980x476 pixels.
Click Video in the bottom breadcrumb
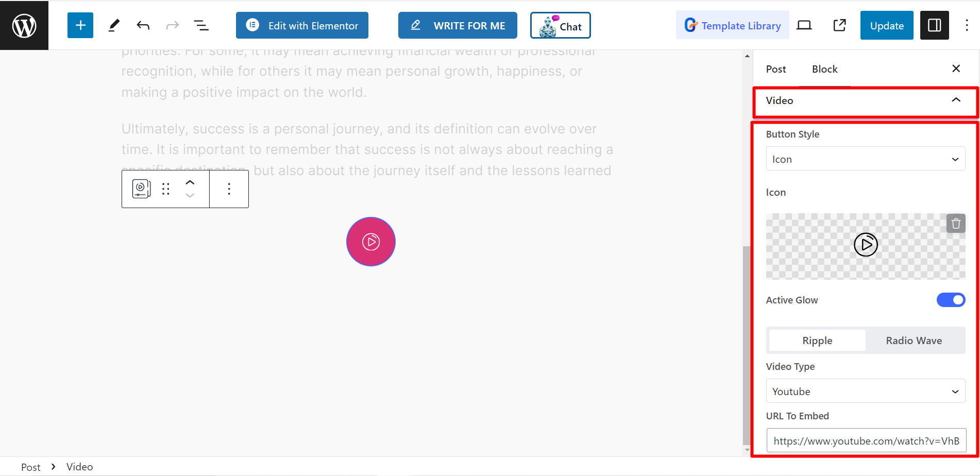pyautogui.click(x=79, y=467)
